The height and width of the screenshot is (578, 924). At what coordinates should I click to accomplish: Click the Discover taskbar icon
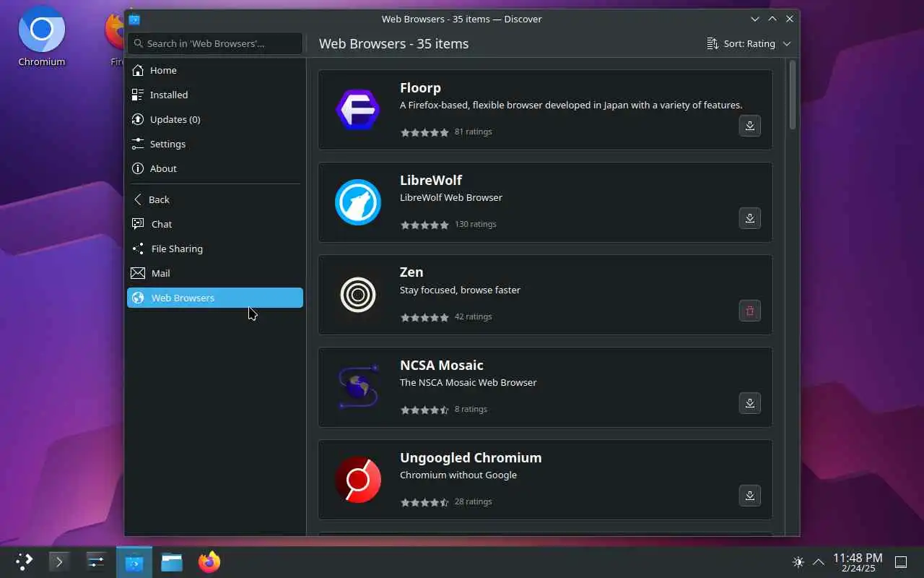click(134, 561)
